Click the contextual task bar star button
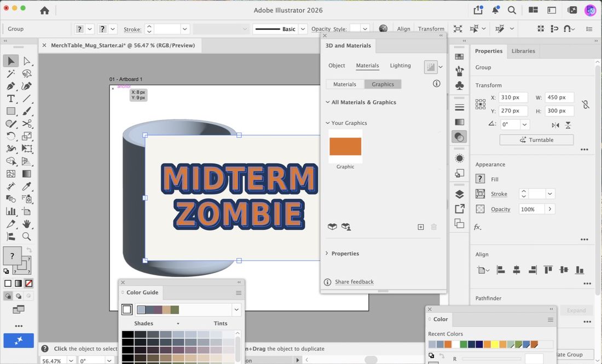This screenshot has height=364, width=602. [x=19, y=340]
